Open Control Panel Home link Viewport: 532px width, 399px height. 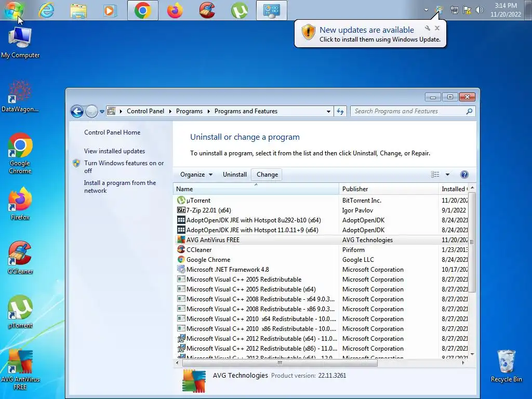(x=112, y=132)
